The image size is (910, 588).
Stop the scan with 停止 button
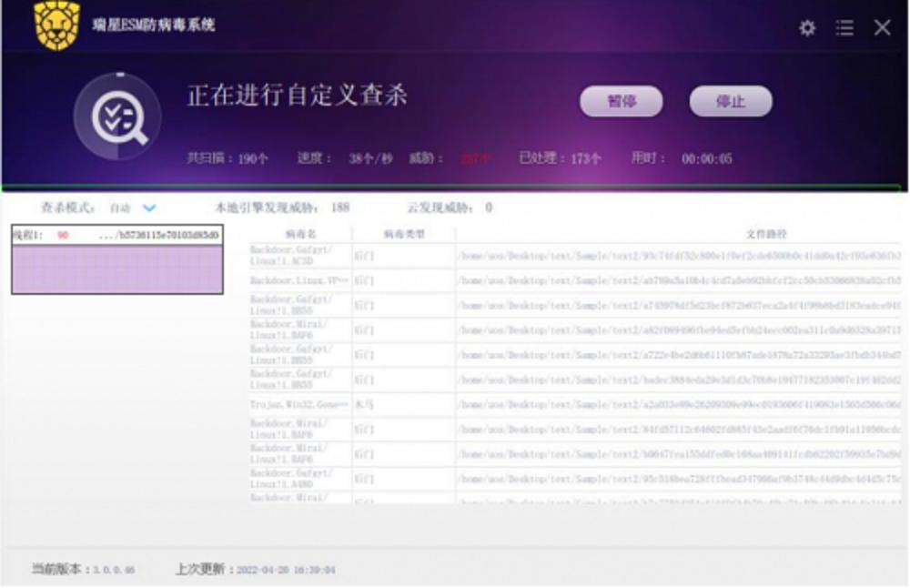[x=731, y=102]
